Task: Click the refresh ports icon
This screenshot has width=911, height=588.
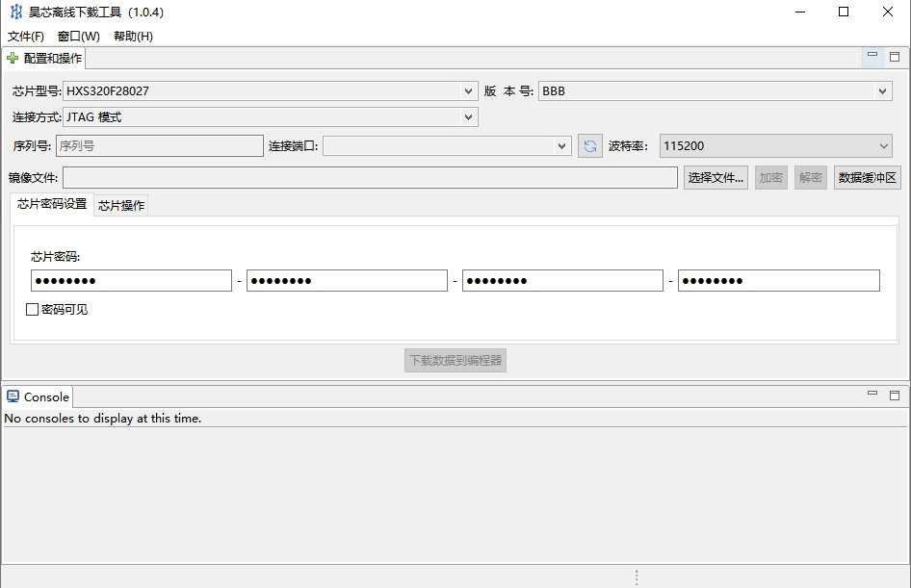Action: tap(589, 146)
